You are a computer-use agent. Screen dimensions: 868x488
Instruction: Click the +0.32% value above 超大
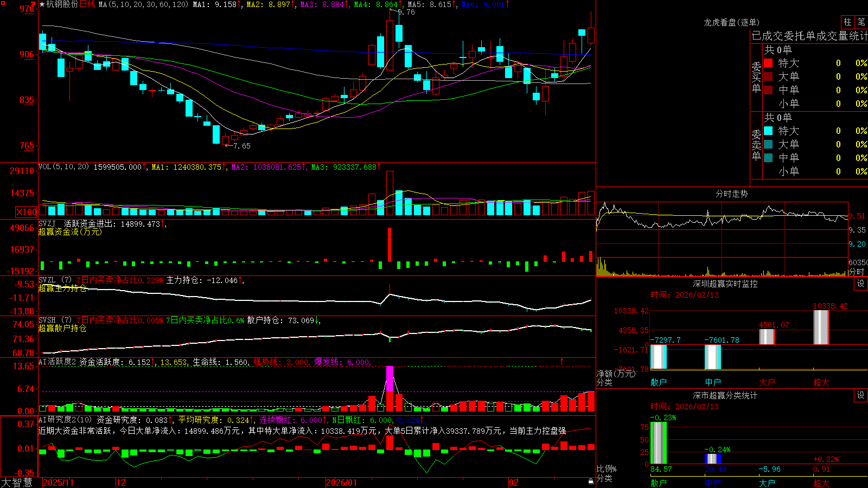[x=826, y=459]
